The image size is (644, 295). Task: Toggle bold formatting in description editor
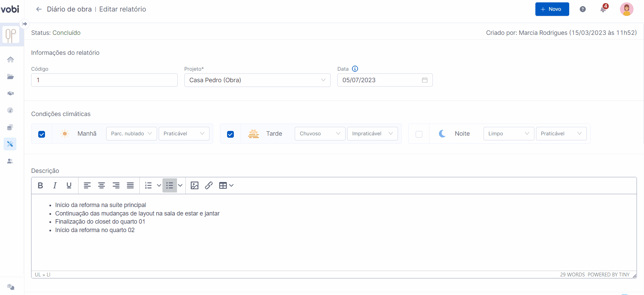click(40, 185)
